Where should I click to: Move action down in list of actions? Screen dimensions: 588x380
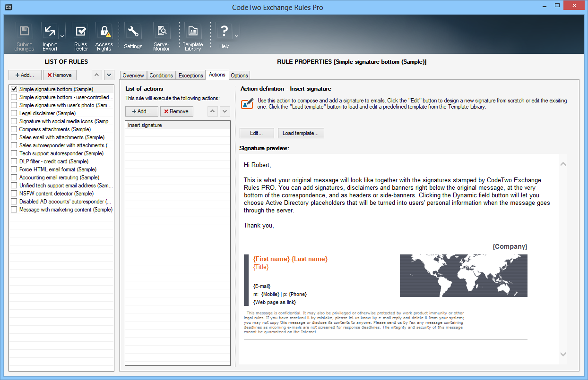tap(225, 111)
